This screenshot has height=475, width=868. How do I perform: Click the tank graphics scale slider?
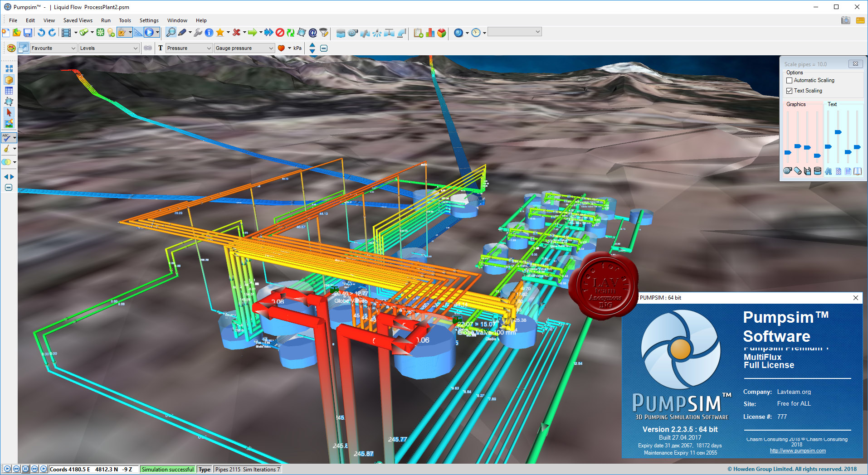[x=817, y=155]
